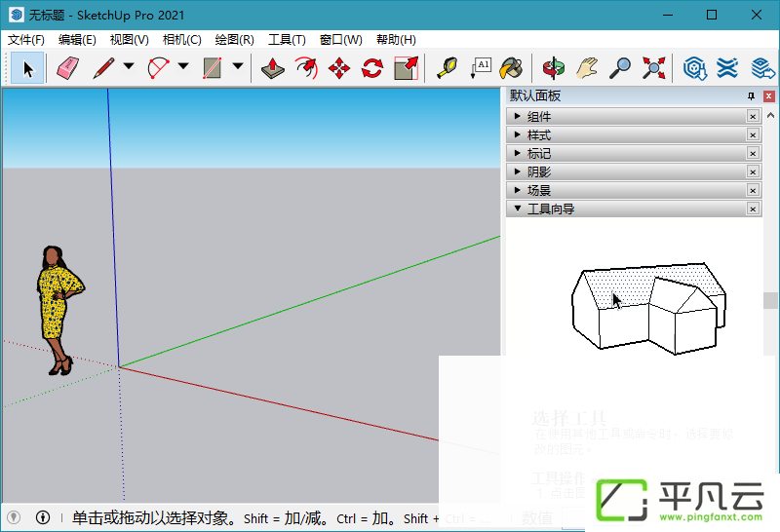
Task: Click the Zoom Extents tool
Action: click(x=653, y=68)
